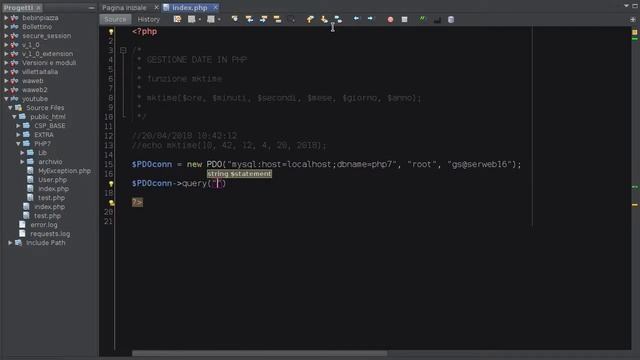
Task: Switch to Source view
Action: coord(115,19)
